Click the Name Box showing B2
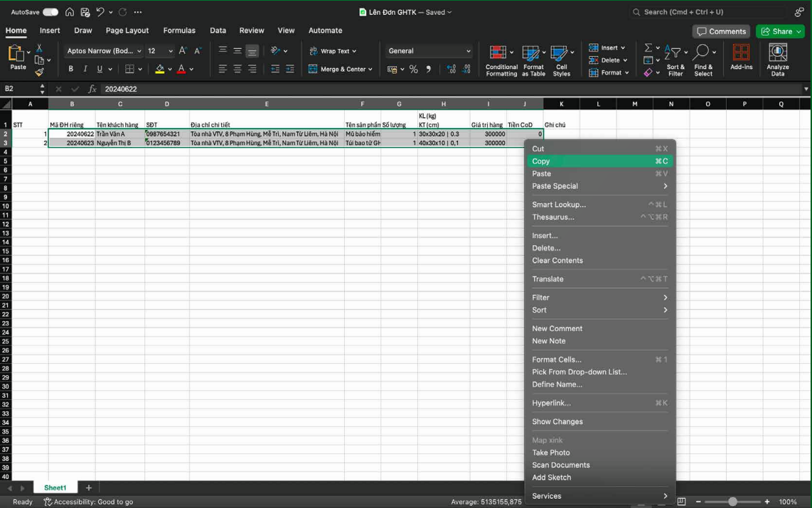812x508 pixels. click(x=20, y=89)
